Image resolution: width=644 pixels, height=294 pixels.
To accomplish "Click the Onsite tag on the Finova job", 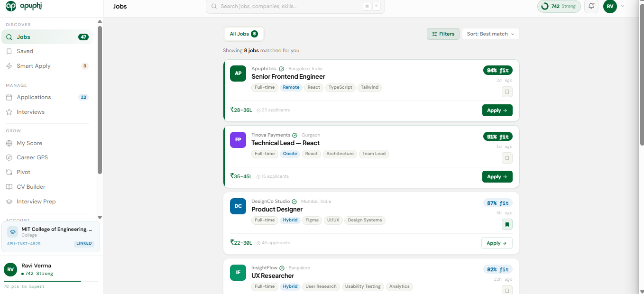I will [x=290, y=154].
